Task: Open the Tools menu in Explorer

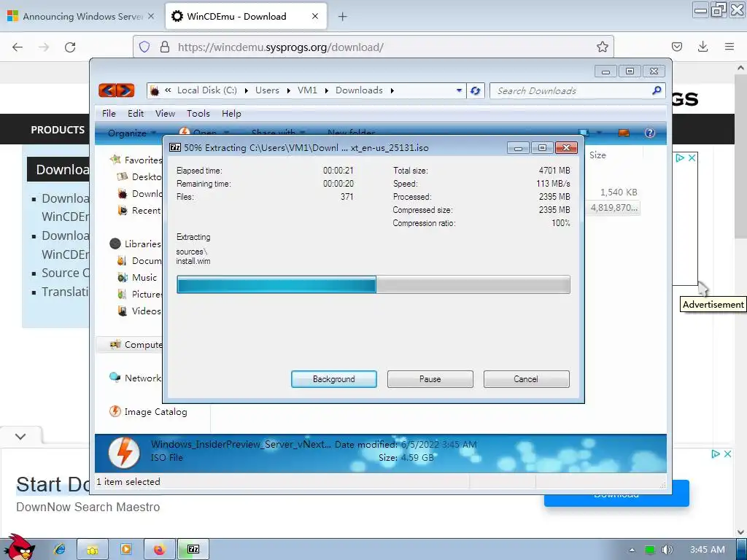Action: point(198,113)
